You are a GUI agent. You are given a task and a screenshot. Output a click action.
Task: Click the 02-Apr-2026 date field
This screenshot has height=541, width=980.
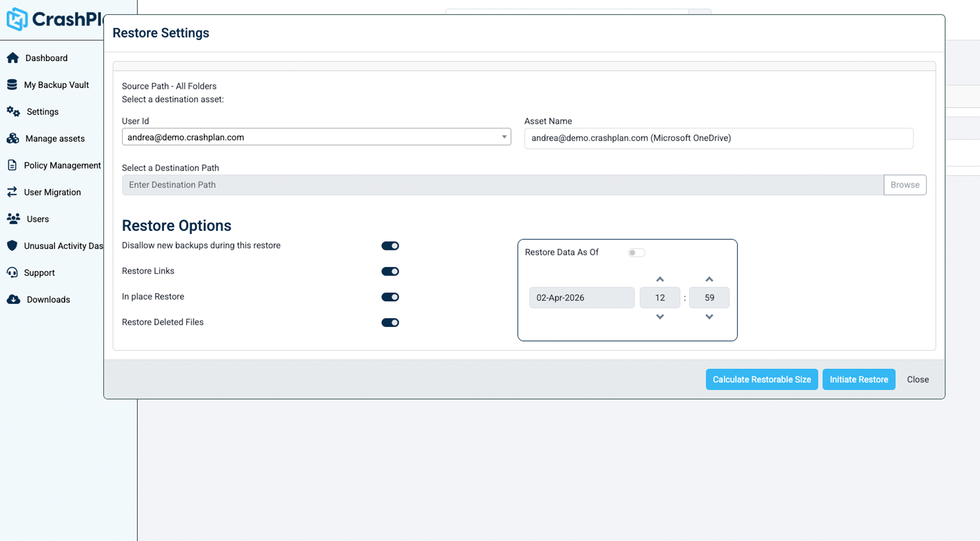tap(582, 298)
